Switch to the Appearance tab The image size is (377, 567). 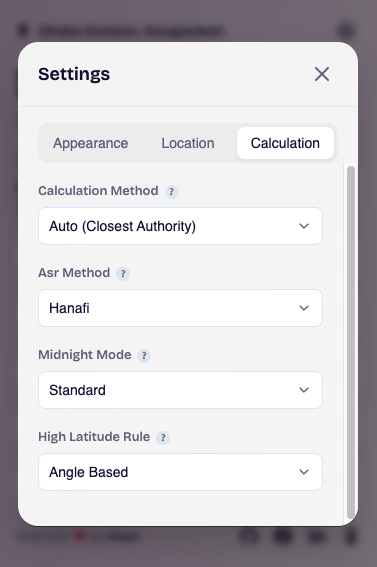(90, 143)
